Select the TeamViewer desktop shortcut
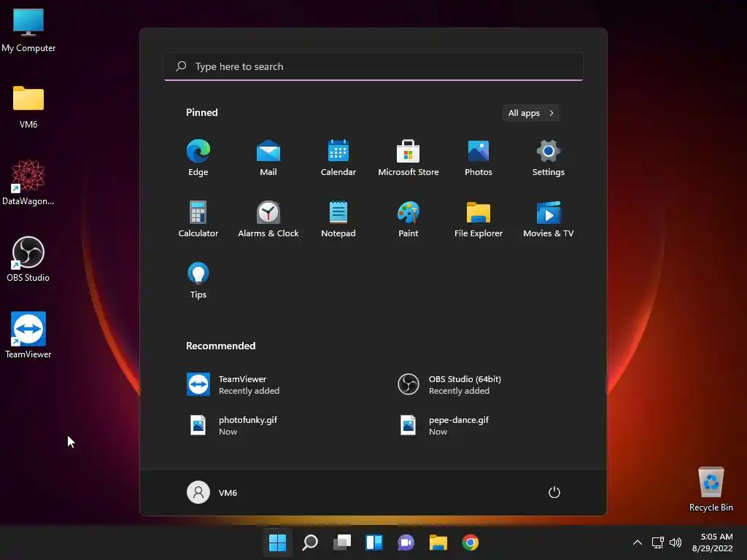The image size is (747, 560). click(28, 335)
